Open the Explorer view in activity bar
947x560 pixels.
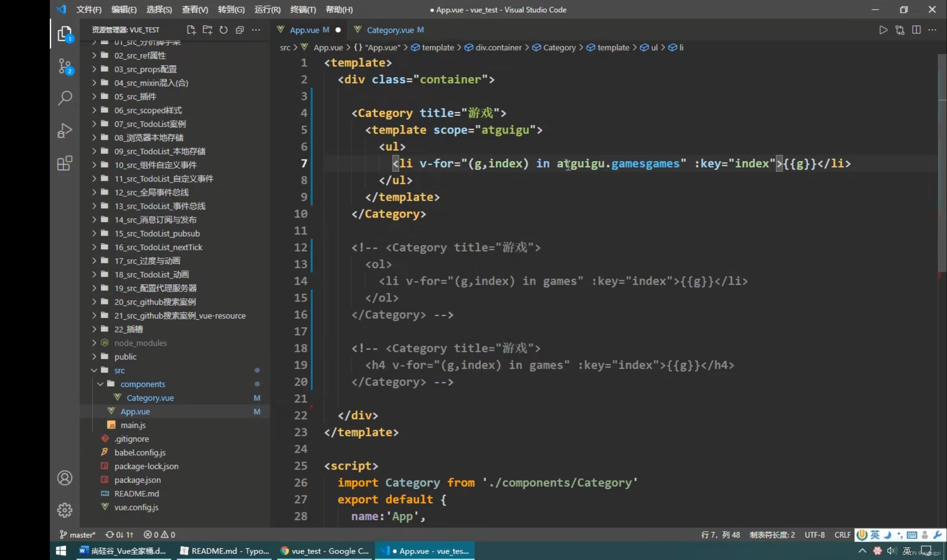pos(65,34)
